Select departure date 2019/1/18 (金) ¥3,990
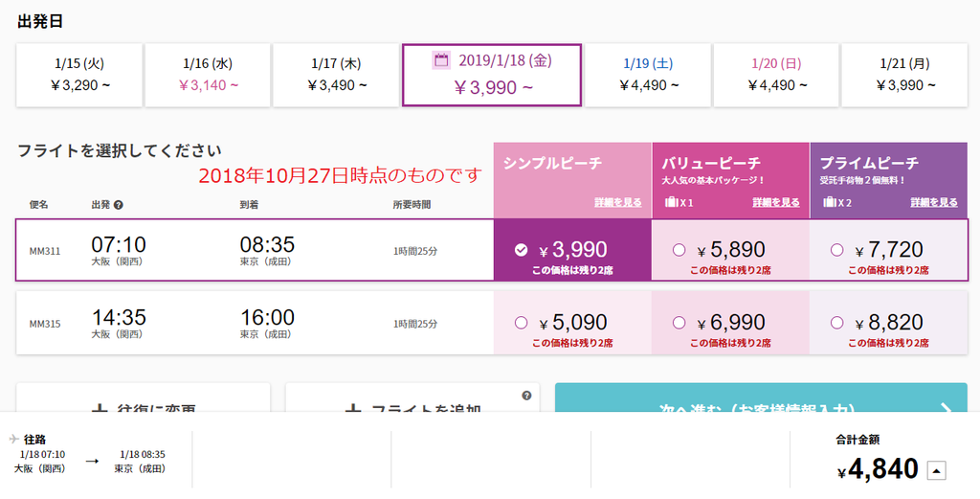Image resolution: width=980 pixels, height=499 pixels. [x=492, y=75]
